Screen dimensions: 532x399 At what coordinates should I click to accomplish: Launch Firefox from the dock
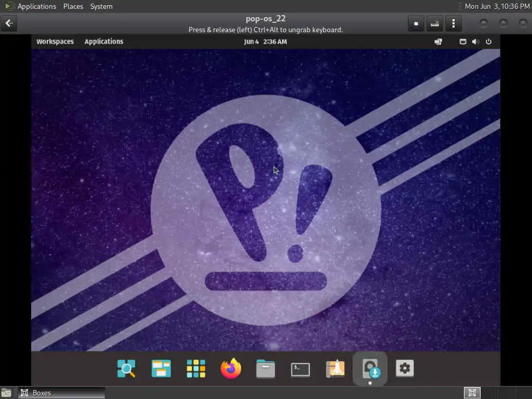pyautogui.click(x=231, y=368)
